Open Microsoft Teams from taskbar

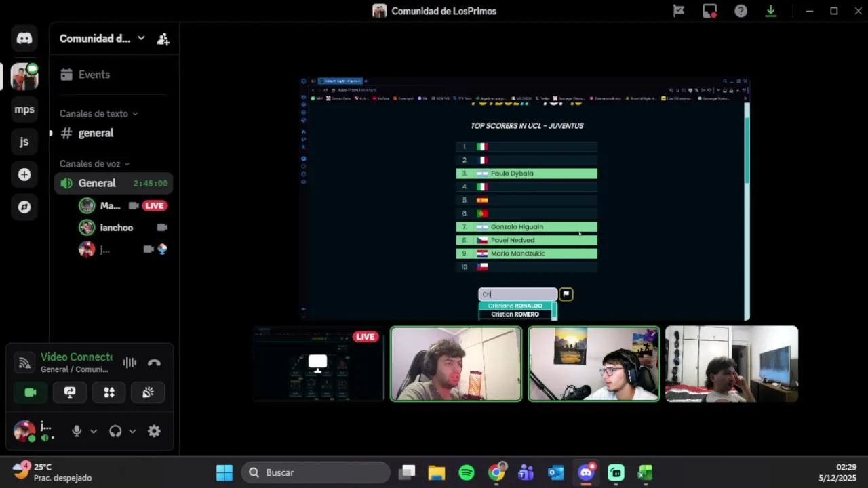526,472
